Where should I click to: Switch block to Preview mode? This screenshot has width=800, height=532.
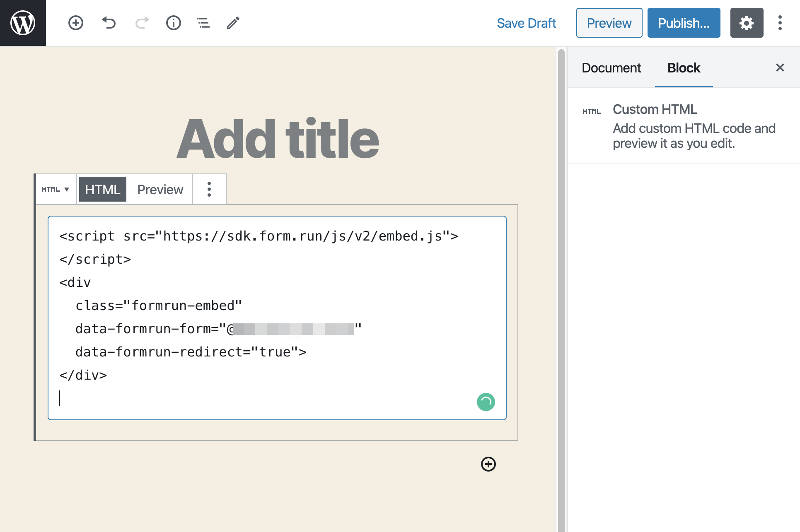click(160, 189)
